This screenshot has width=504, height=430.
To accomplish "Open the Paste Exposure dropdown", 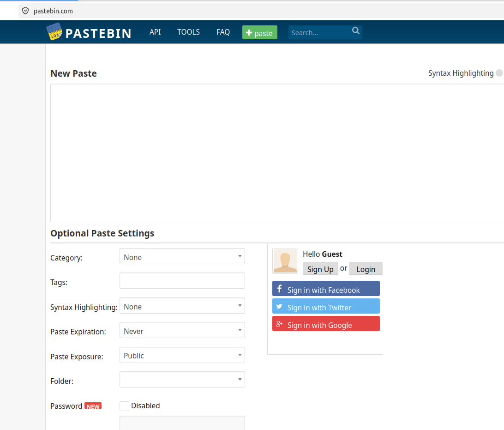I will coord(182,355).
